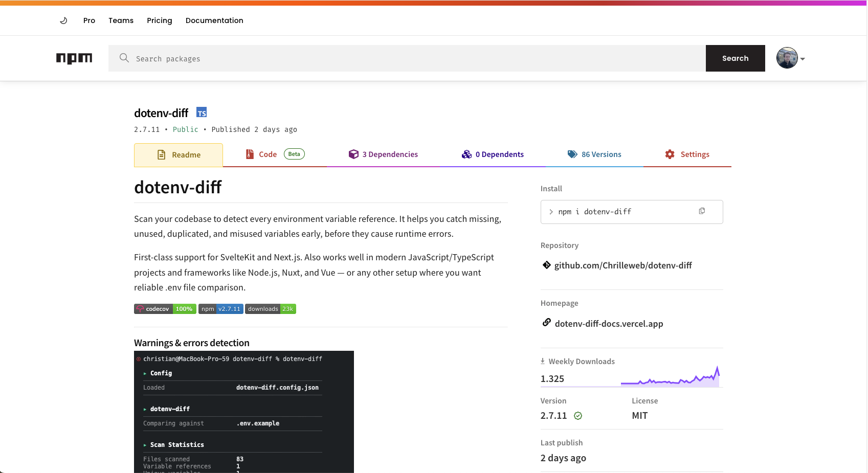This screenshot has height=473, width=868.
Task: Toggle dark mode moon icon
Action: click(63, 20)
